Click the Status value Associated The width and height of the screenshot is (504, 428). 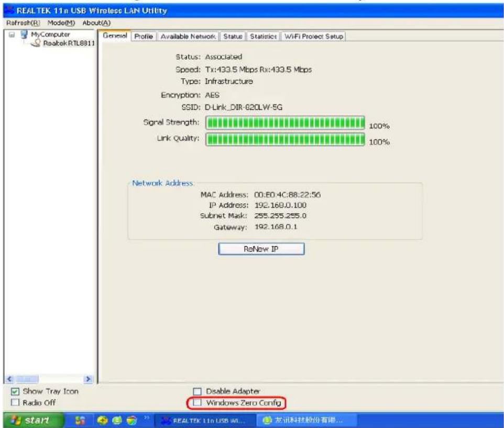(223, 57)
